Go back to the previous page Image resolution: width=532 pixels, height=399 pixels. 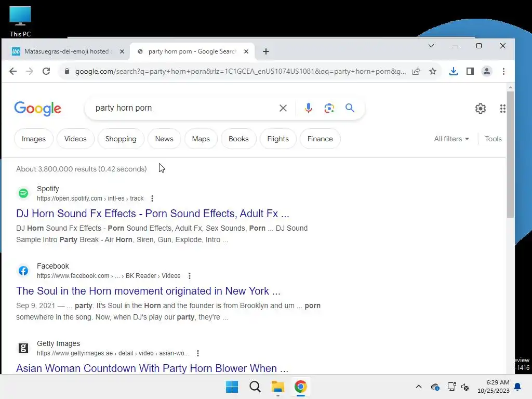click(x=13, y=71)
